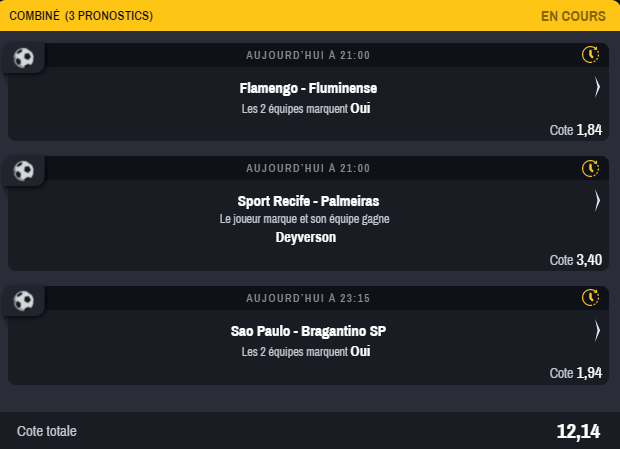Click the EN COURS status label
620x449 pixels.
(573, 16)
